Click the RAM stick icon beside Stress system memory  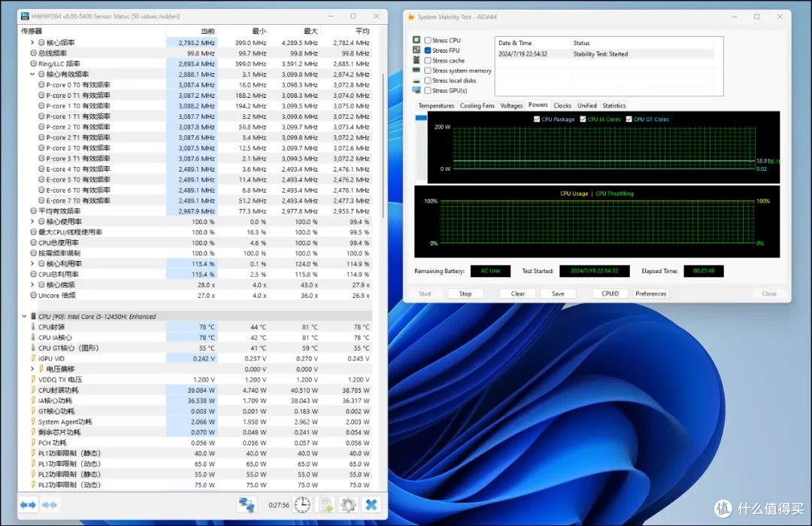pyautogui.click(x=417, y=70)
